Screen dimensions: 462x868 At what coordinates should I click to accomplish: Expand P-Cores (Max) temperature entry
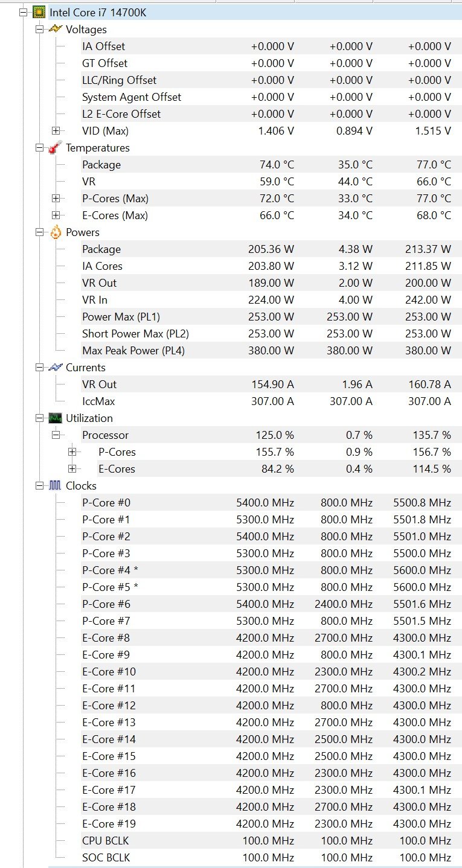tap(56, 198)
